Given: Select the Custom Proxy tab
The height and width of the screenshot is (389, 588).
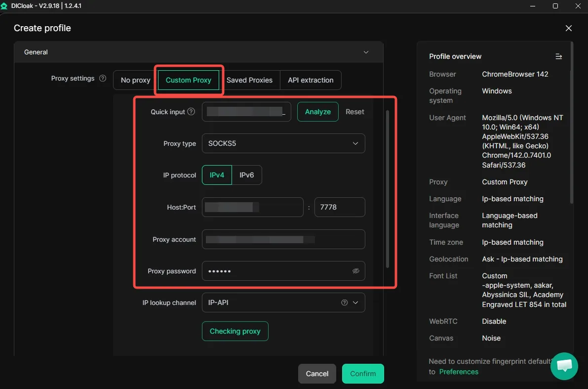Looking at the screenshot, I should (x=188, y=80).
